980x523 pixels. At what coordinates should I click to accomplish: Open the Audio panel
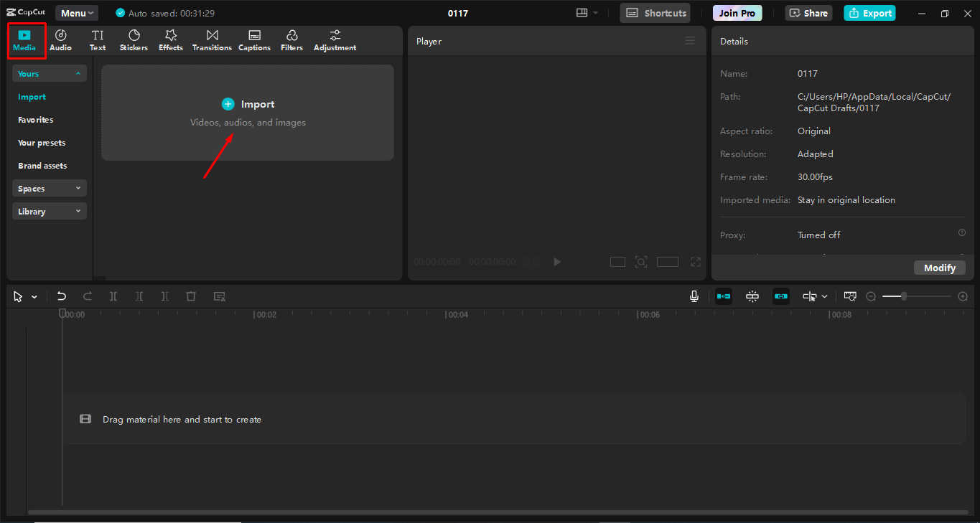60,39
